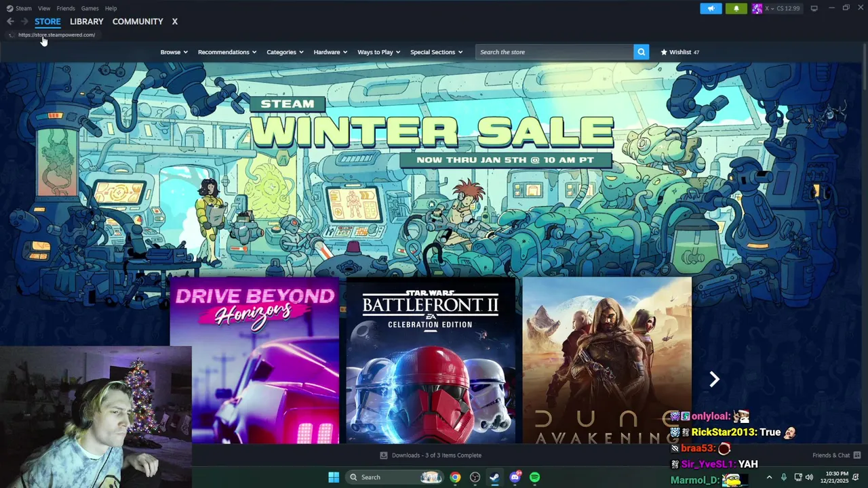Open the account name dropdown with wallet balance
The width and height of the screenshot is (868, 488).
[782, 8]
